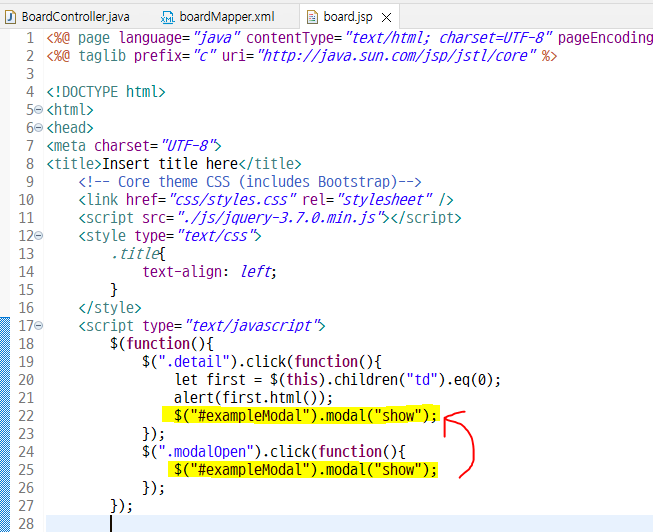
Task: Click the script type text/javascript opening tag
Action: (202, 326)
